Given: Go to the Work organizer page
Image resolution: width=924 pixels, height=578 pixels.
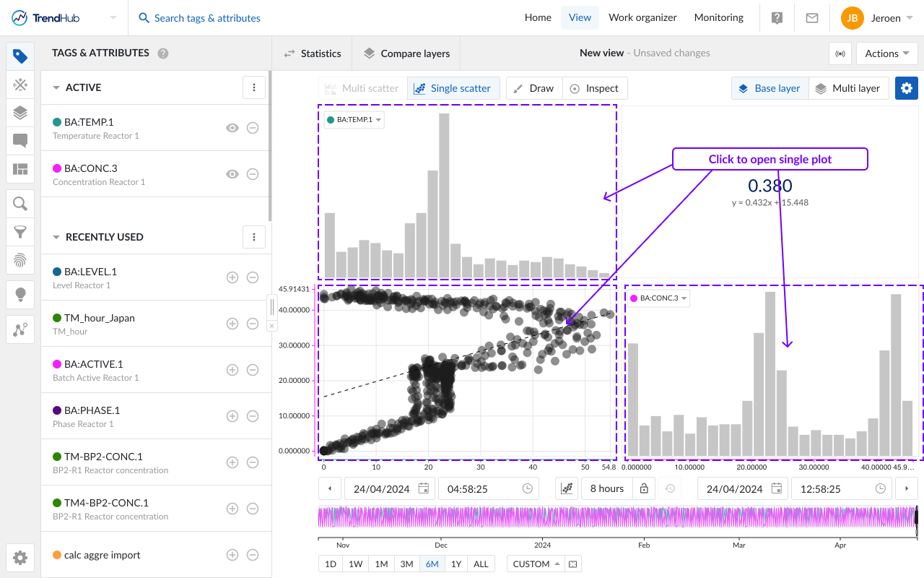Looking at the screenshot, I should coord(642,17).
